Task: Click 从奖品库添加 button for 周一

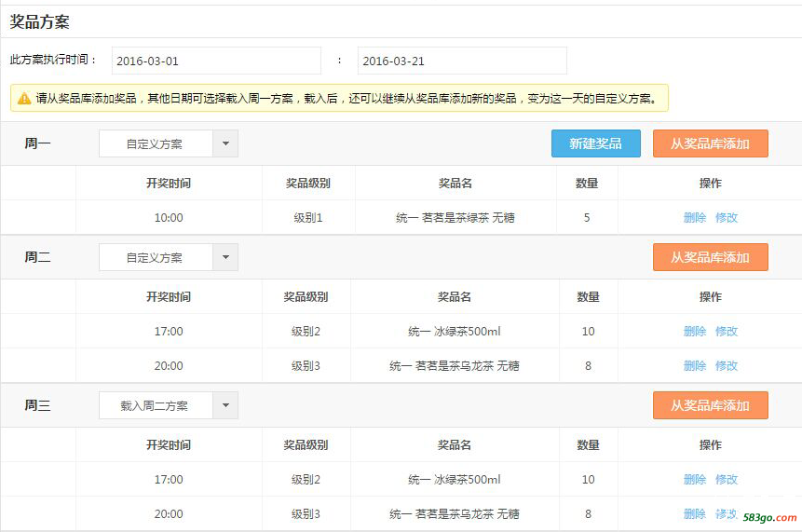Action: point(711,143)
